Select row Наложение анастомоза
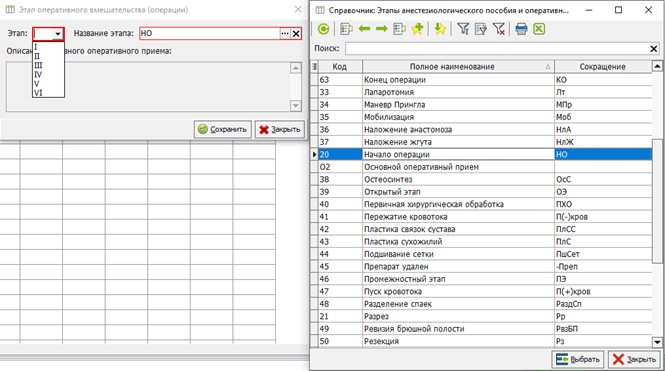 [481, 129]
